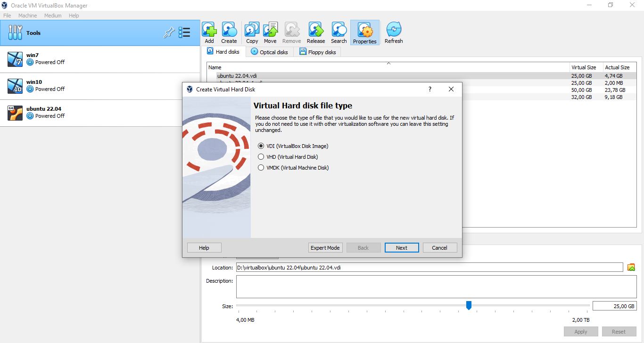The image size is (644, 343).
Task: Sort by the Actual Size column header
Action: click(619, 67)
